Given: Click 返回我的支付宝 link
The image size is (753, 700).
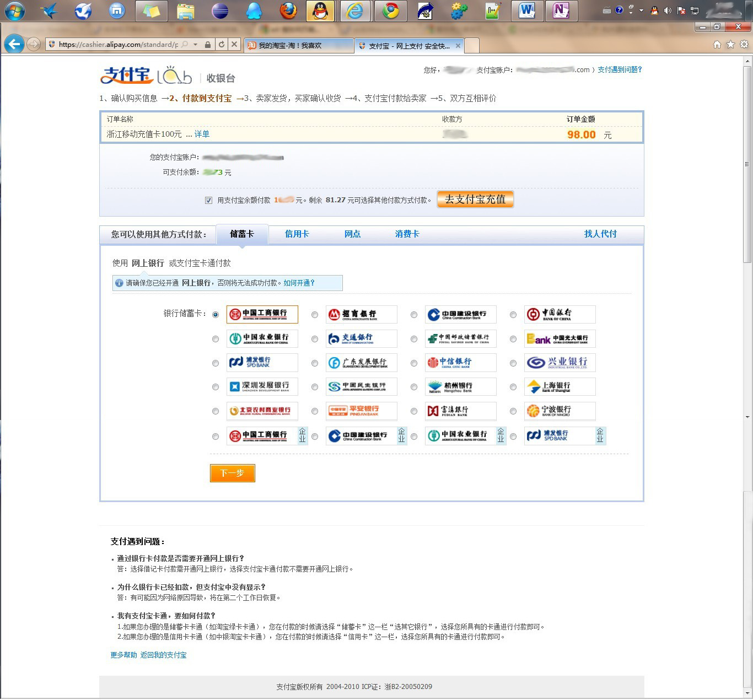Looking at the screenshot, I should 163,655.
